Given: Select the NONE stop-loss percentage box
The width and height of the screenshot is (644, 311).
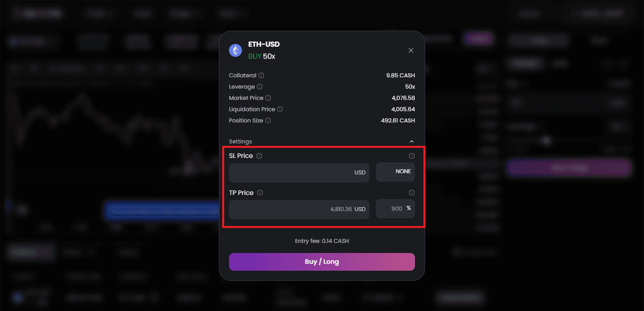Looking at the screenshot, I should [x=395, y=172].
